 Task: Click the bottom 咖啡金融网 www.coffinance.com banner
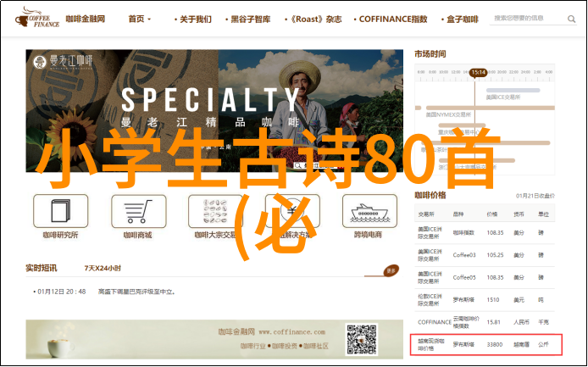point(214,339)
